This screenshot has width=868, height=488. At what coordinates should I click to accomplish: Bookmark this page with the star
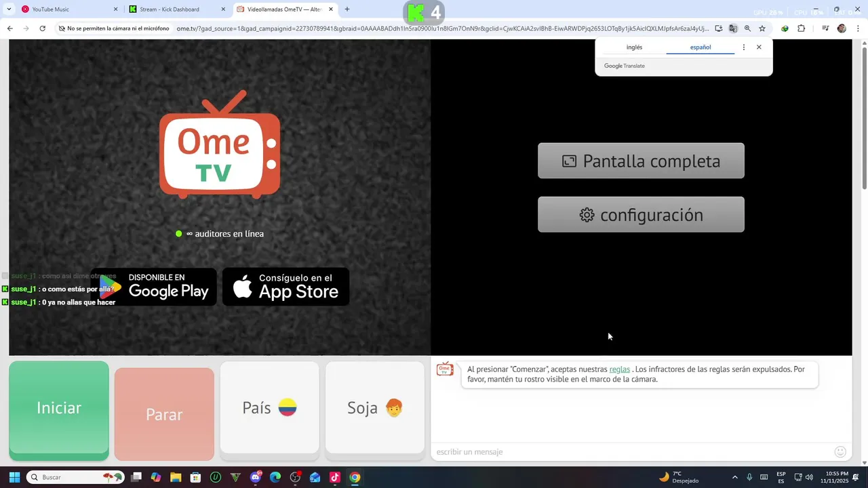[762, 28]
